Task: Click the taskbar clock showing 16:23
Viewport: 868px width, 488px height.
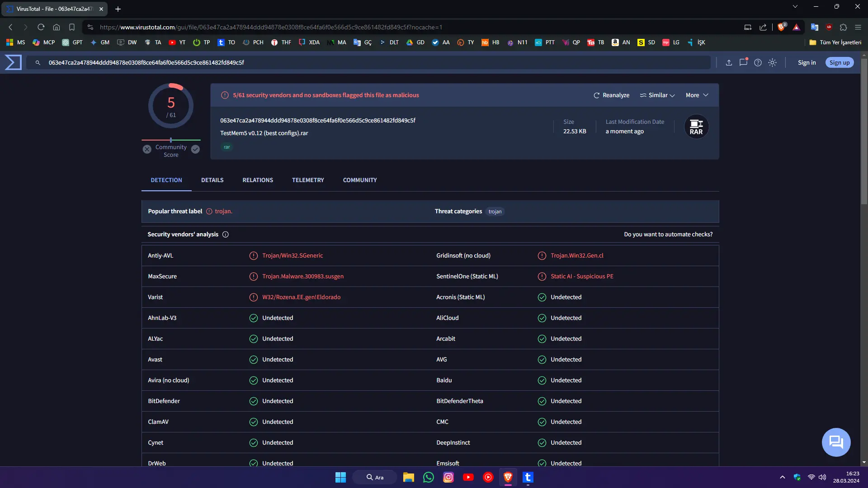Action: click(846, 477)
